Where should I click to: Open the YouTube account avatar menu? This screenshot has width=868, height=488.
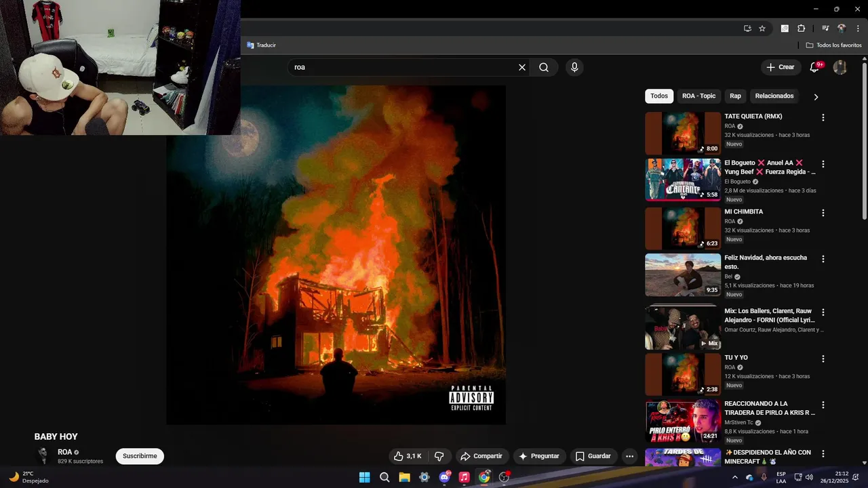[840, 67]
